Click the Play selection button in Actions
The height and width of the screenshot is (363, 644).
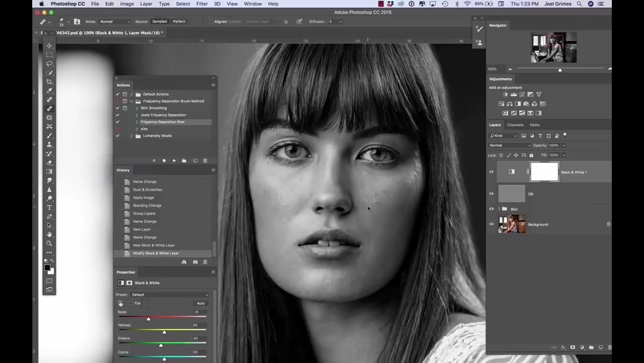coord(174,161)
